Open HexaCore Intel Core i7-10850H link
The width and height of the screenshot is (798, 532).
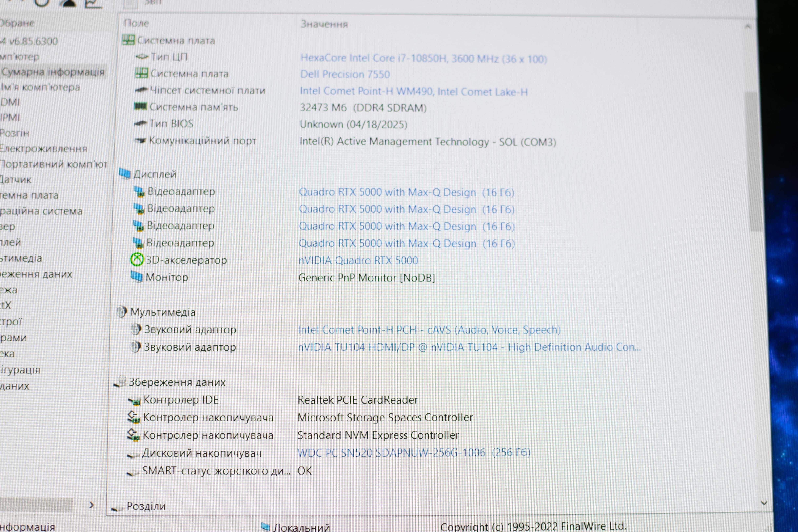pyautogui.click(x=424, y=58)
